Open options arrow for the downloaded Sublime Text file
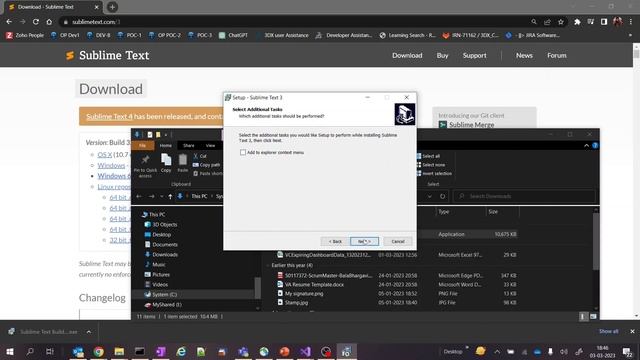The image size is (640, 360). tap(89, 332)
